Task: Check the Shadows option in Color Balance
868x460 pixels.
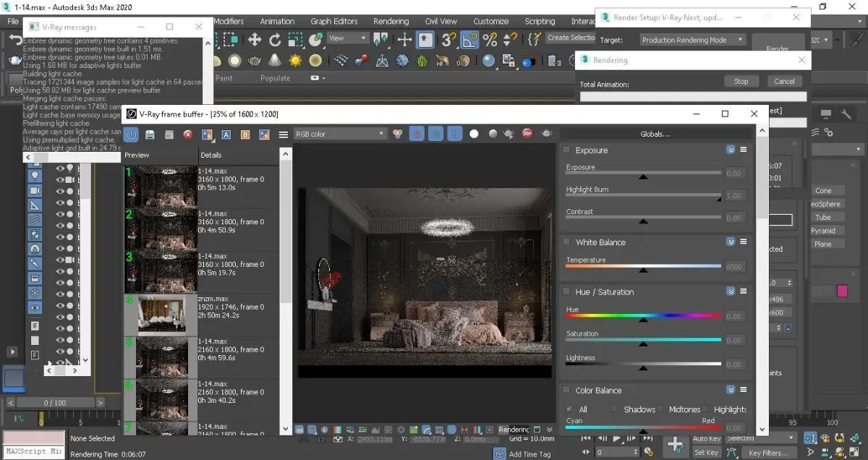Action: 615,409
